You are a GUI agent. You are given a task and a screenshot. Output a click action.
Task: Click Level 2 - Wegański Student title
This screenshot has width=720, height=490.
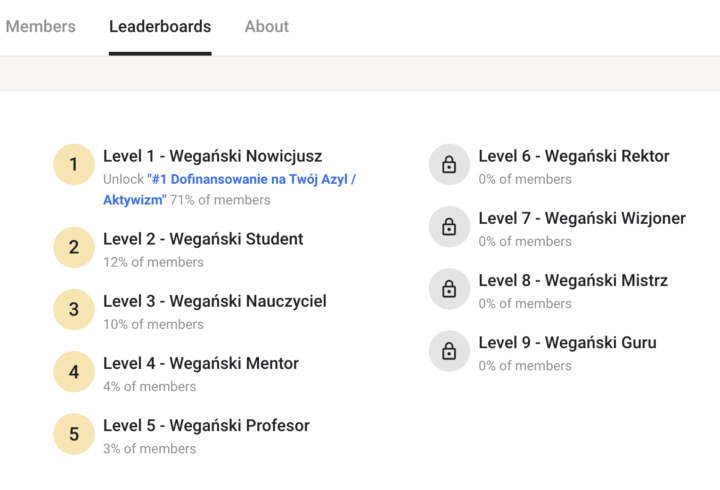(x=203, y=239)
